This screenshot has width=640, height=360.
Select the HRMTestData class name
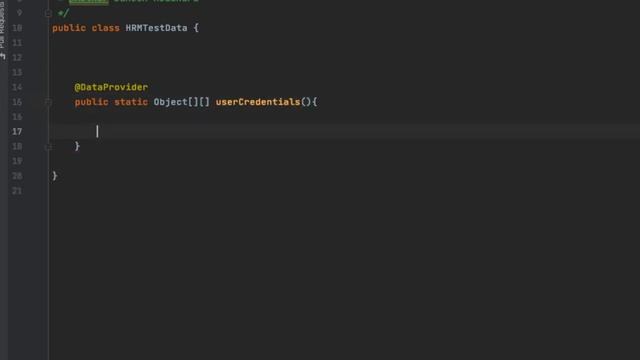click(x=156, y=28)
